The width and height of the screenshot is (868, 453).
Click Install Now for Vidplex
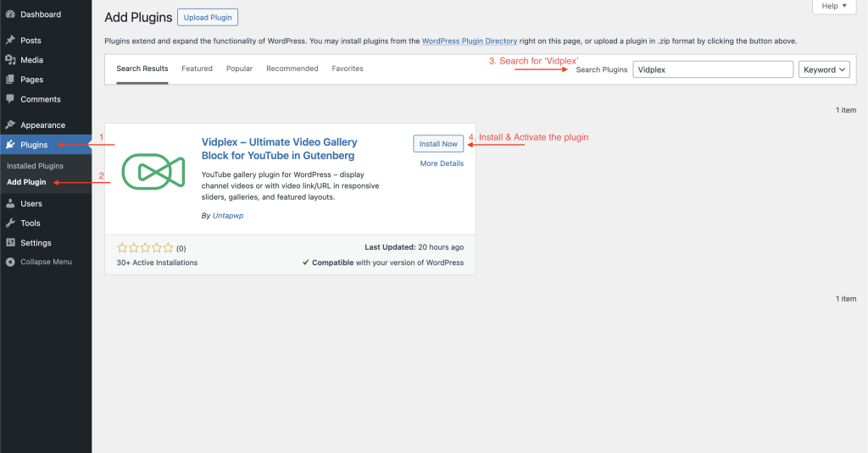pos(438,144)
